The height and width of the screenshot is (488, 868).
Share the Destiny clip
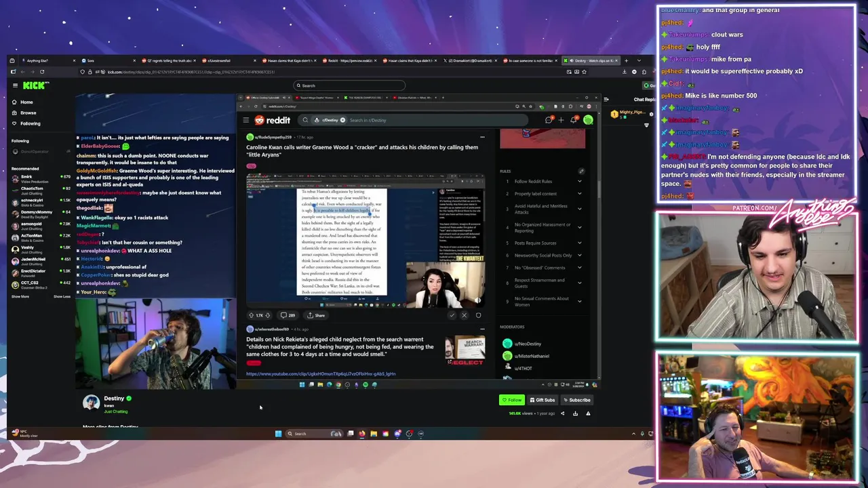click(562, 413)
